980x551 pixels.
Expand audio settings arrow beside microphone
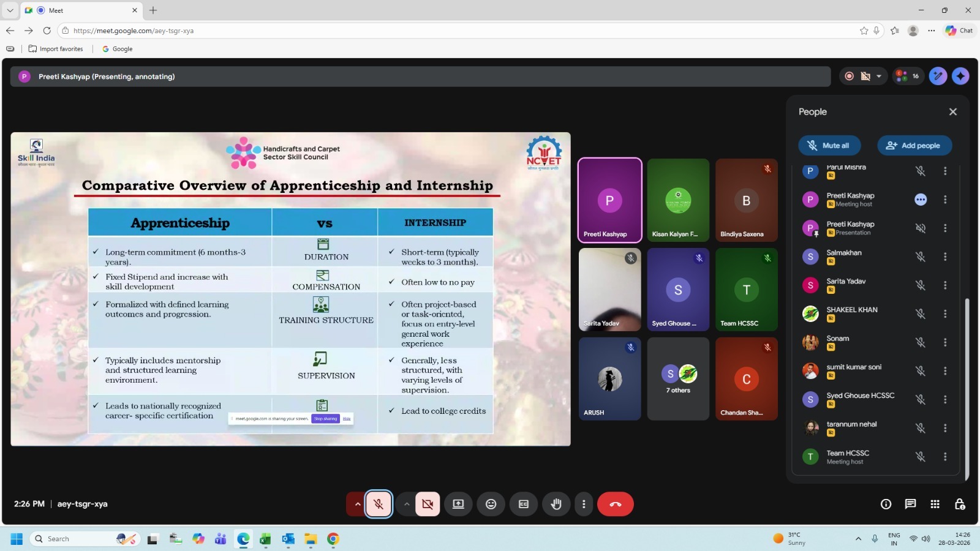[x=357, y=504]
